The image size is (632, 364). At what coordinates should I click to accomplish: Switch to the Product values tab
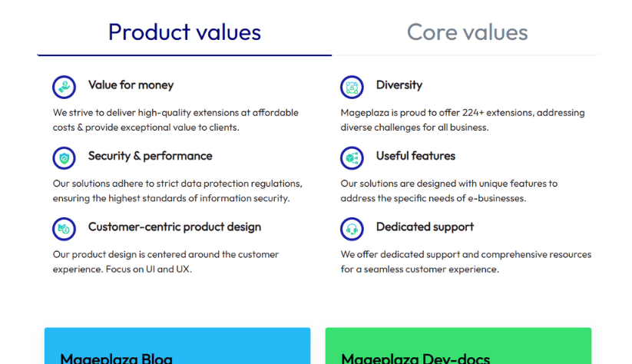click(184, 32)
